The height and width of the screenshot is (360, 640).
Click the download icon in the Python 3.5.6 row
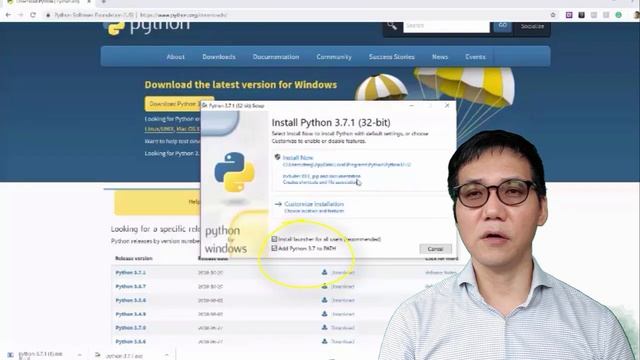(x=324, y=300)
